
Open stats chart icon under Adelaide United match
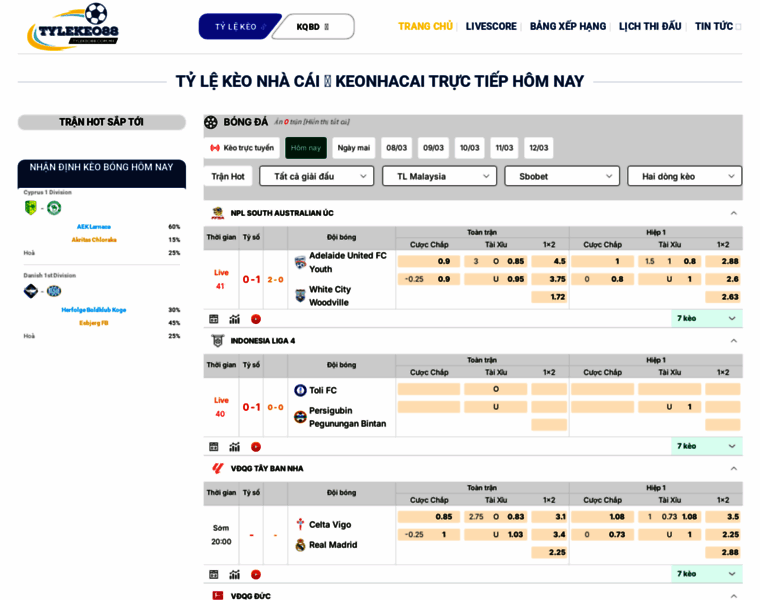(x=235, y=319)
